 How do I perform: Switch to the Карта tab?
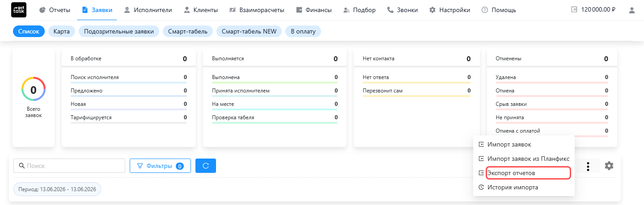point(61,31)
